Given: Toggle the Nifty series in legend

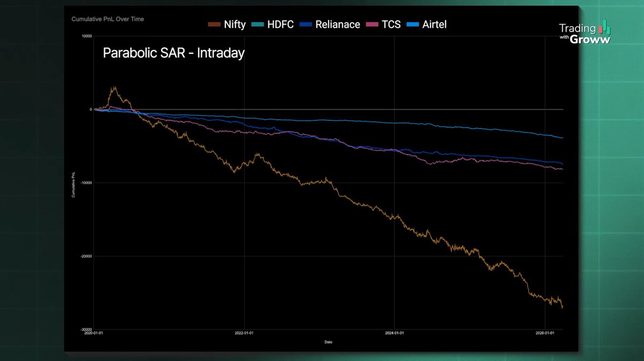Looking at the screenshot, I should coord(226,25).
